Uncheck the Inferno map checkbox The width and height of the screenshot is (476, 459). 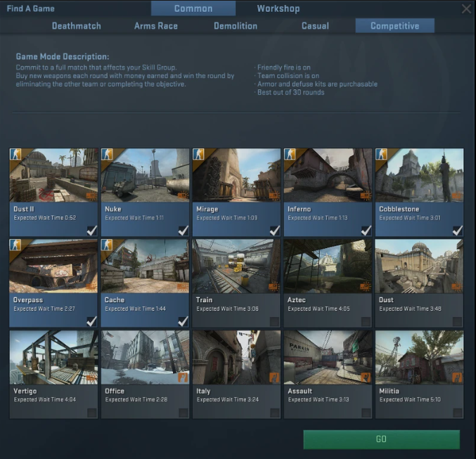(x=366, y=231)
